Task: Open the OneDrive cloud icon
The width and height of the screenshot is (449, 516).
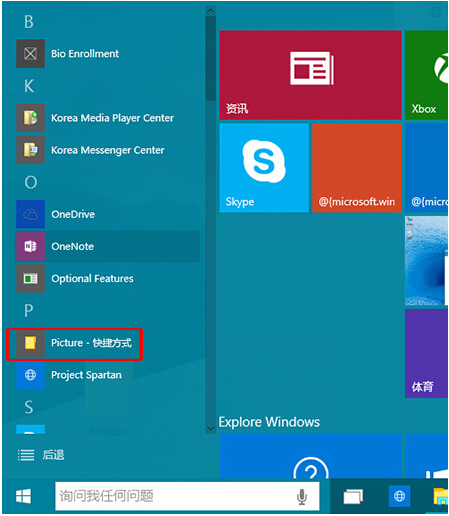Action: click(30, 214)
